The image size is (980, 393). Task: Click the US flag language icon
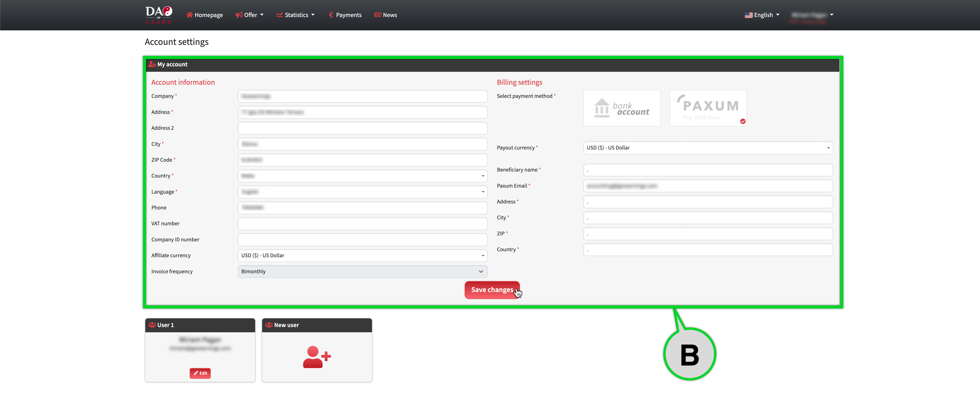pos(748,15)
